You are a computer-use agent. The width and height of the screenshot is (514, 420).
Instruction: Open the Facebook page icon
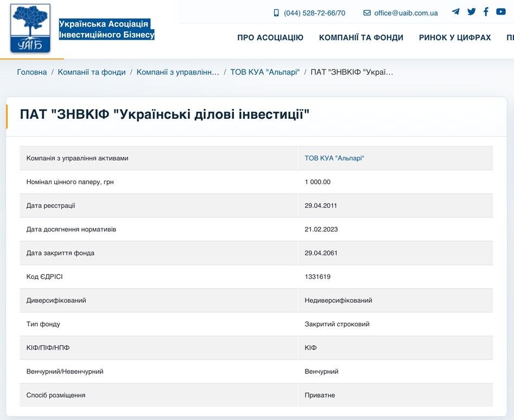coord(486,12)
